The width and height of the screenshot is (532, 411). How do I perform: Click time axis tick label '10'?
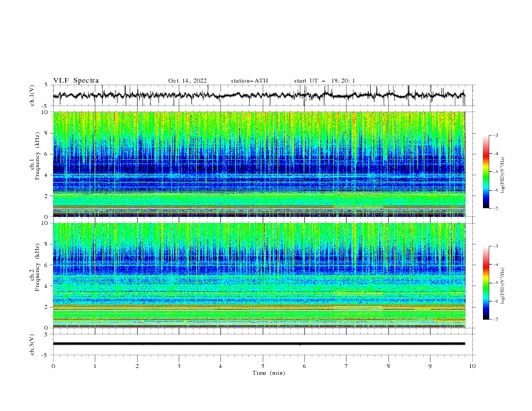(x=472, y=366)
